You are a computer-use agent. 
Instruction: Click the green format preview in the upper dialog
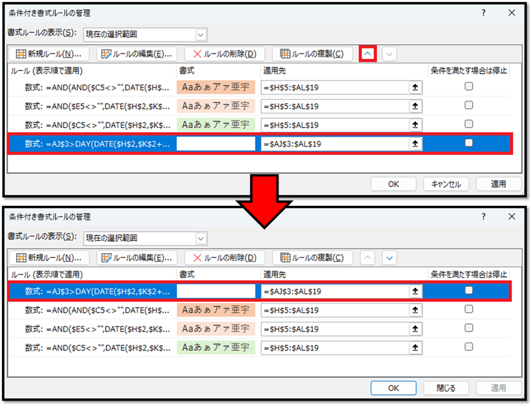(216, 125)
